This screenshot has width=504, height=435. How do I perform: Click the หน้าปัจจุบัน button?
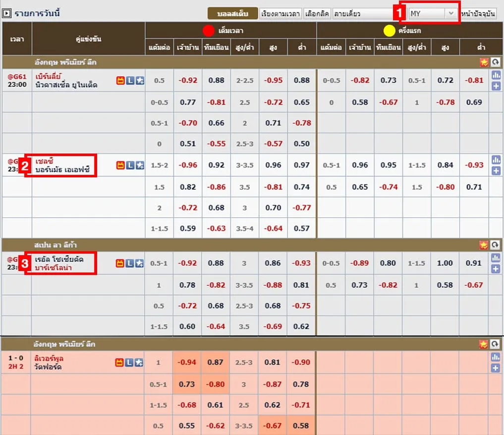click(478, 13)
